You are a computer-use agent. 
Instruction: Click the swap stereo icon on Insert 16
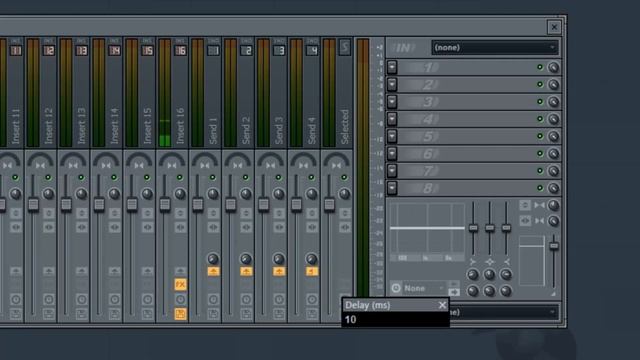[180, 227]
